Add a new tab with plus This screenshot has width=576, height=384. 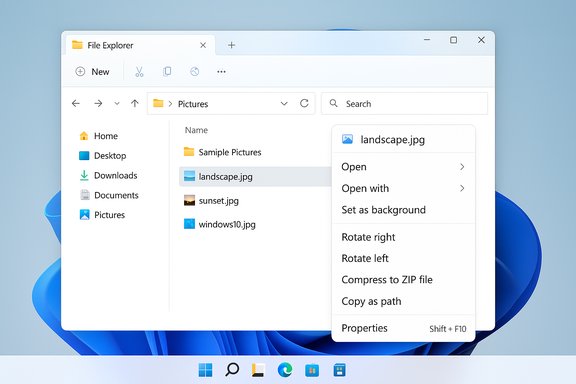pyautogui.click(x=231, y=45)
